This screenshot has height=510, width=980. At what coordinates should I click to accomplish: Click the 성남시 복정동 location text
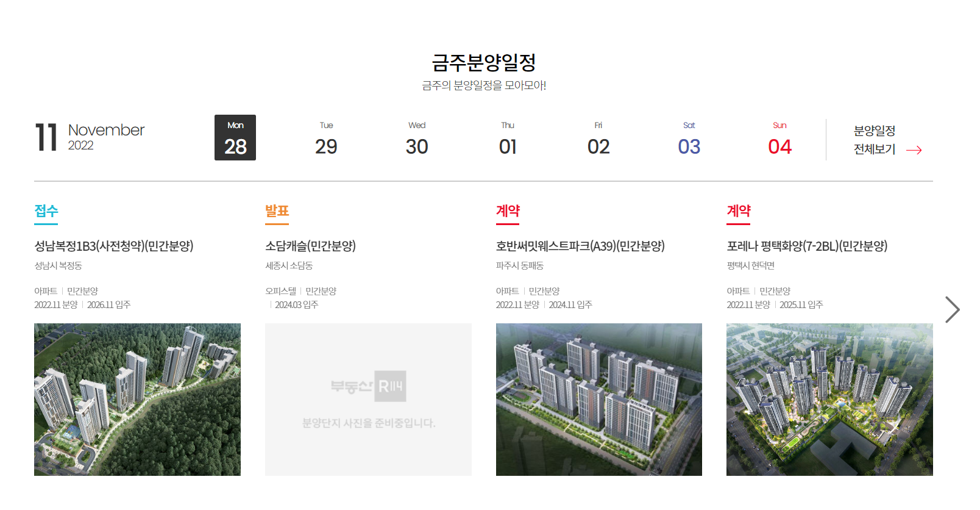coord(58,265)
